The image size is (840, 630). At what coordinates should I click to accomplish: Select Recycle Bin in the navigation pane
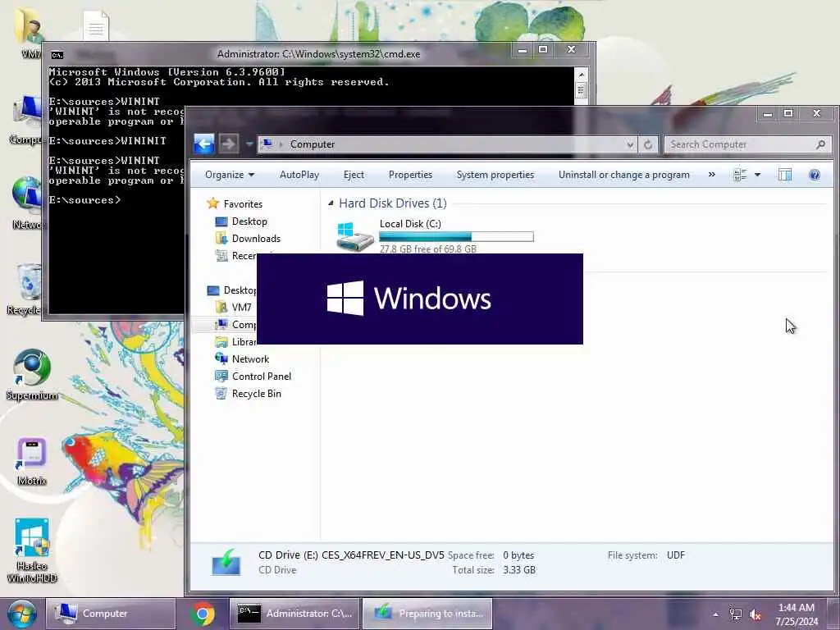[x=248, y=393]
